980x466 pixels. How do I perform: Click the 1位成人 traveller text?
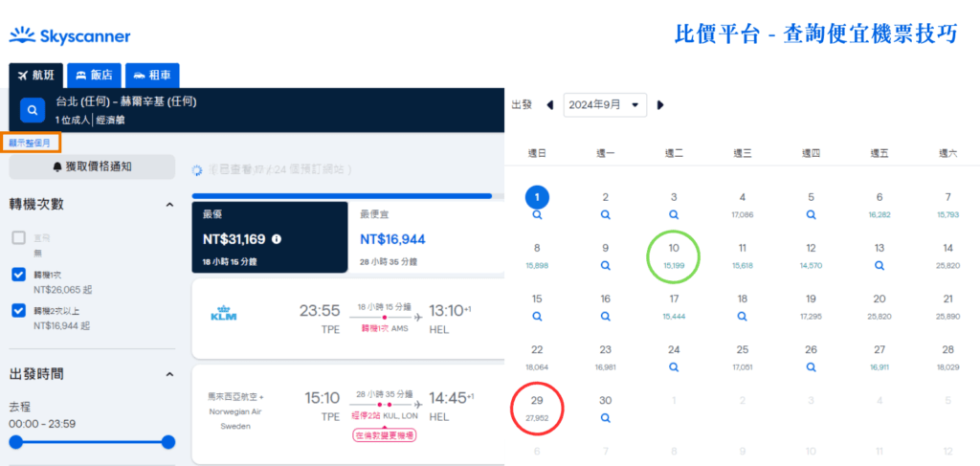tap(73, 120)
